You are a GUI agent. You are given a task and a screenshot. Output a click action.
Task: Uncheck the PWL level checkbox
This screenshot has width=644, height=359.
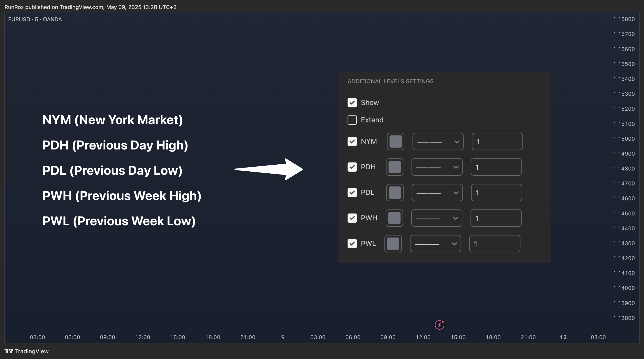(352, 243)
